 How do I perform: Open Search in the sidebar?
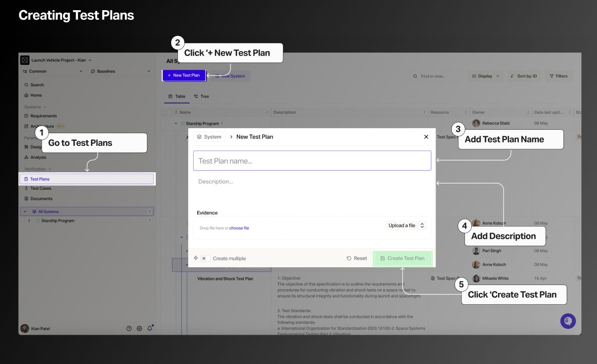click(x=37, y=85)
